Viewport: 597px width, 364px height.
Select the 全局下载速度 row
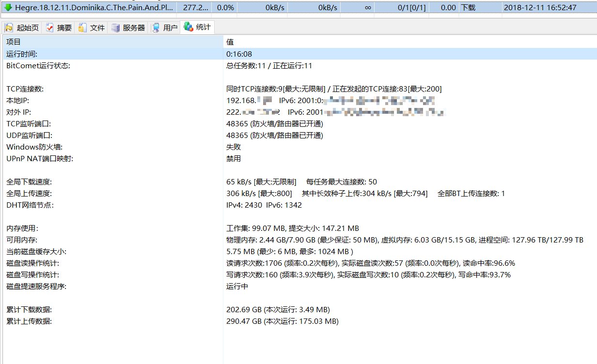tap(29, 182)
